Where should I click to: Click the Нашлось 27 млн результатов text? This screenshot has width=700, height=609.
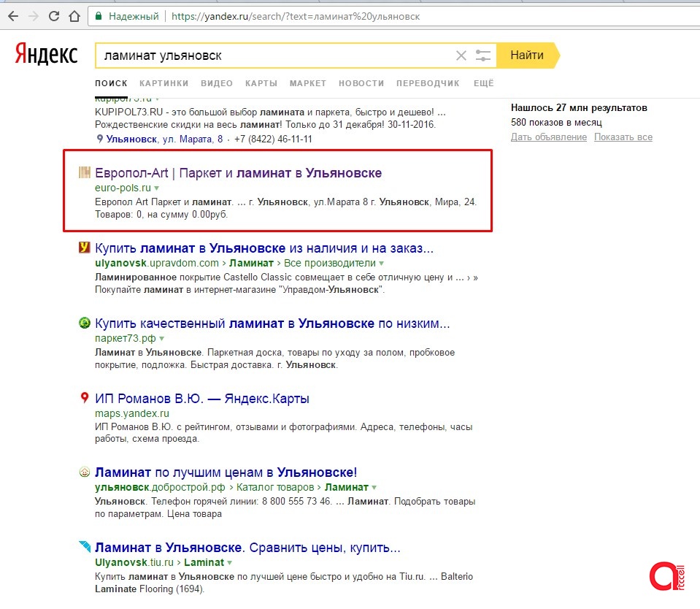click(x=579, y=107)
